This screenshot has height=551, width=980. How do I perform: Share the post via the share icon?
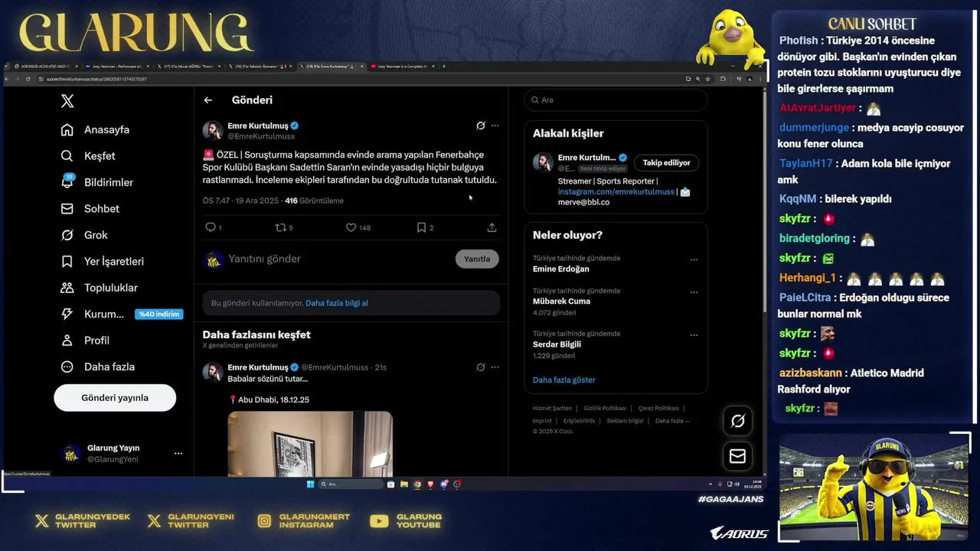492,227
